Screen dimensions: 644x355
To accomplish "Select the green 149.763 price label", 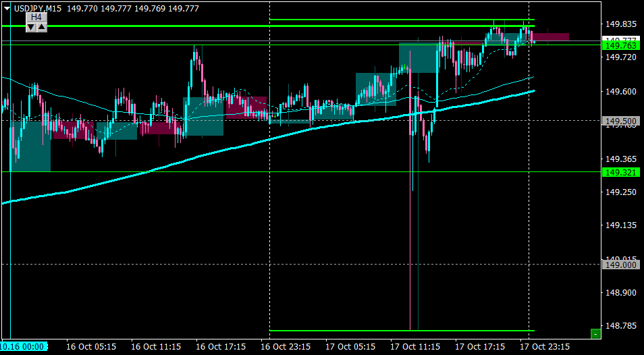I will click(620, 45).
